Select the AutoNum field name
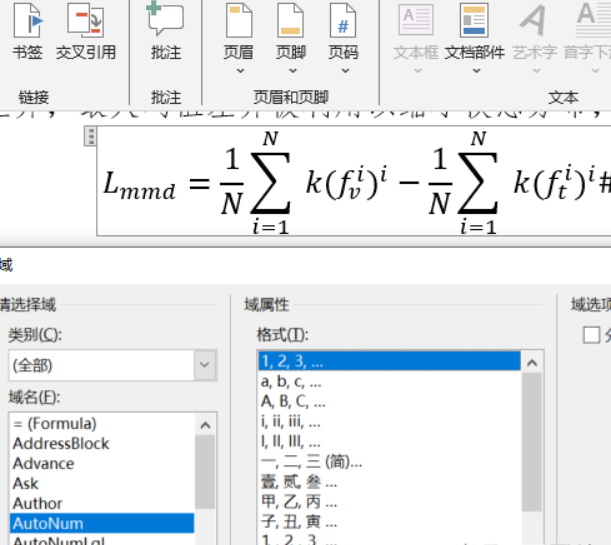The width and height of the screenshot is (611, 545). (x=102, y=523)
